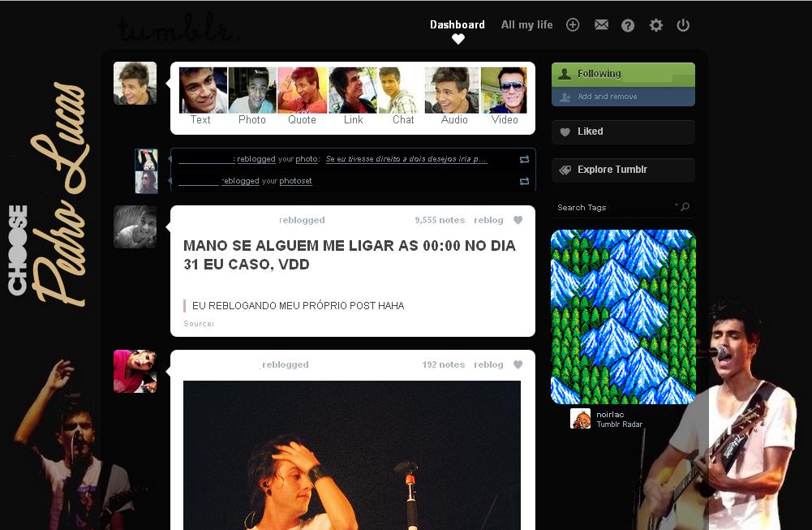The width and height of the screenshot is (812, 530).
Task: Click the reblog arrows icon on photo notification
Action: point(524,160)
